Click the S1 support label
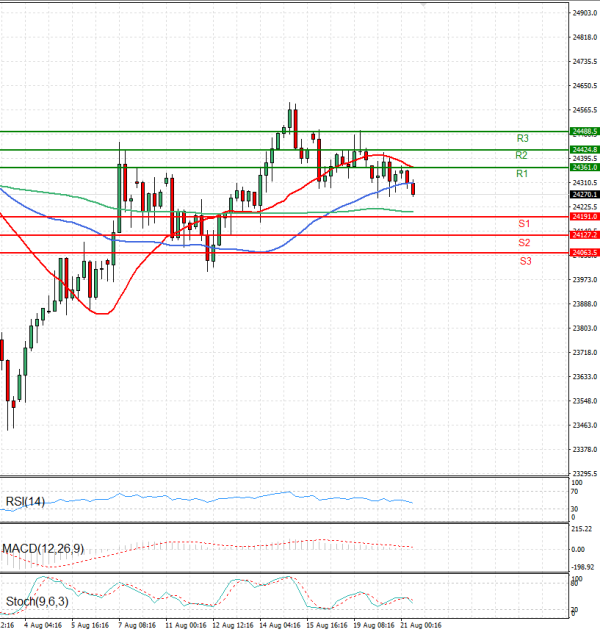The height and width of the screenshot is (632, 600). (x=524, y=224)
